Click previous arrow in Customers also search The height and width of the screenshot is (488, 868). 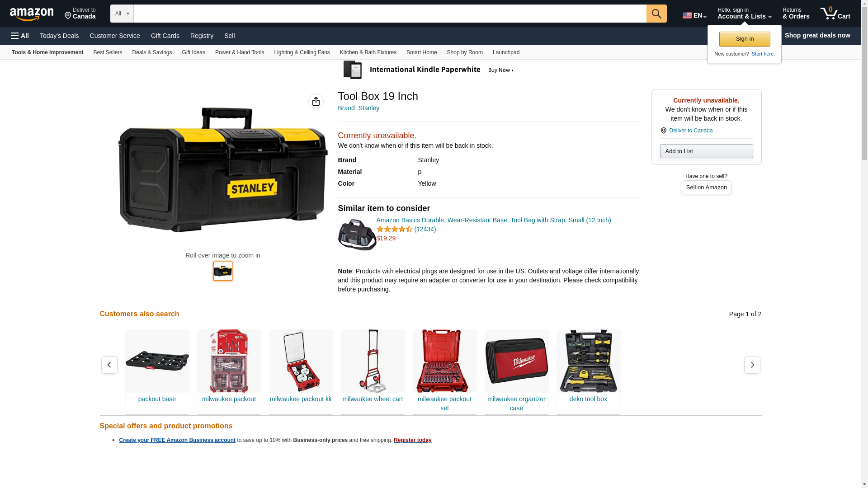tap(109, 365)
